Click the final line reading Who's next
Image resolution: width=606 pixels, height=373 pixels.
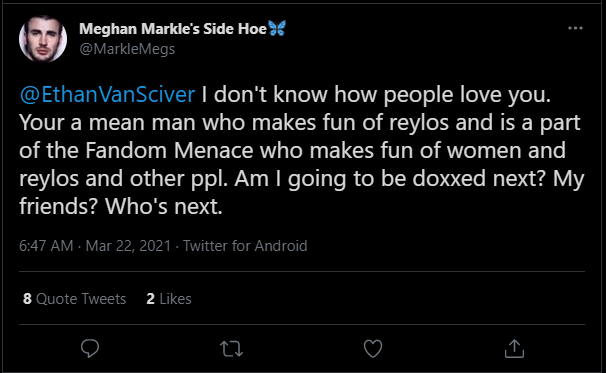pos(163,206)
